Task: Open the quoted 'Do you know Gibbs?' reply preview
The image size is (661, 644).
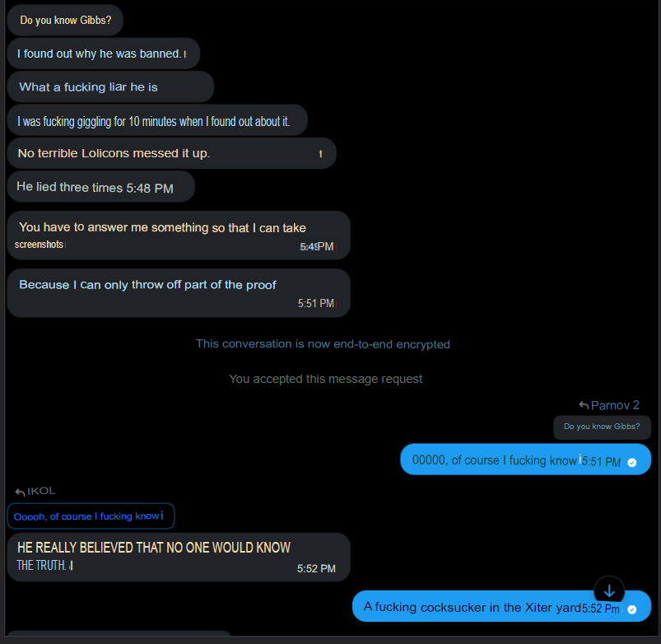Action: [602, 427]
